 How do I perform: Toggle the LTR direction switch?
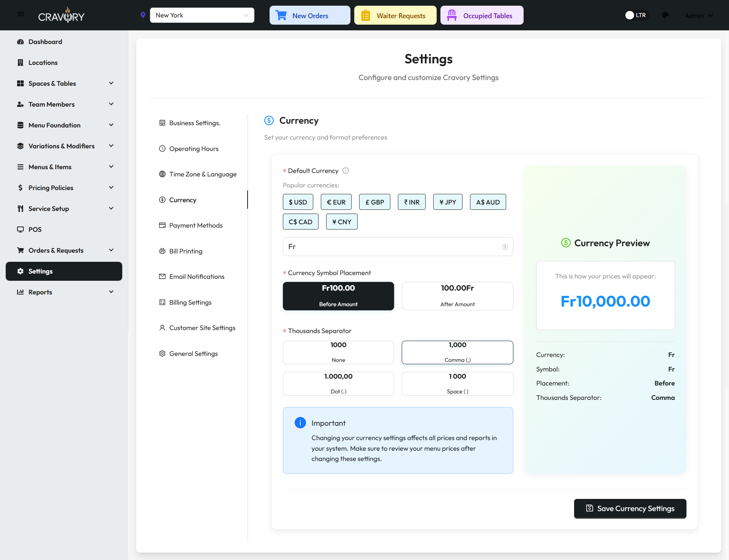click(x=637, y=15)
